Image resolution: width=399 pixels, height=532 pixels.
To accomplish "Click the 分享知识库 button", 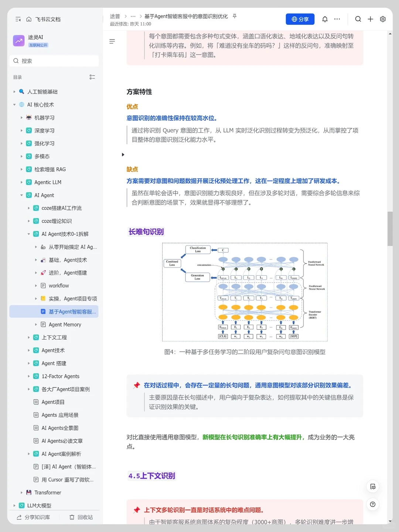I will pos(34,517).
